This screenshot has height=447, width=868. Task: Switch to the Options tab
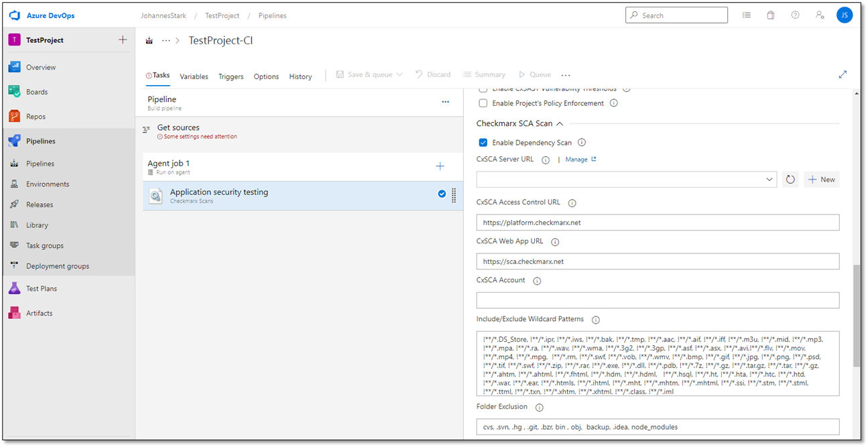[266, 76]
